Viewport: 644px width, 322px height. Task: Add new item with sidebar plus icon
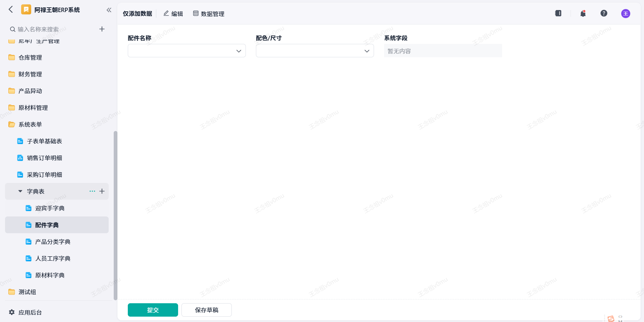(102, 29)
